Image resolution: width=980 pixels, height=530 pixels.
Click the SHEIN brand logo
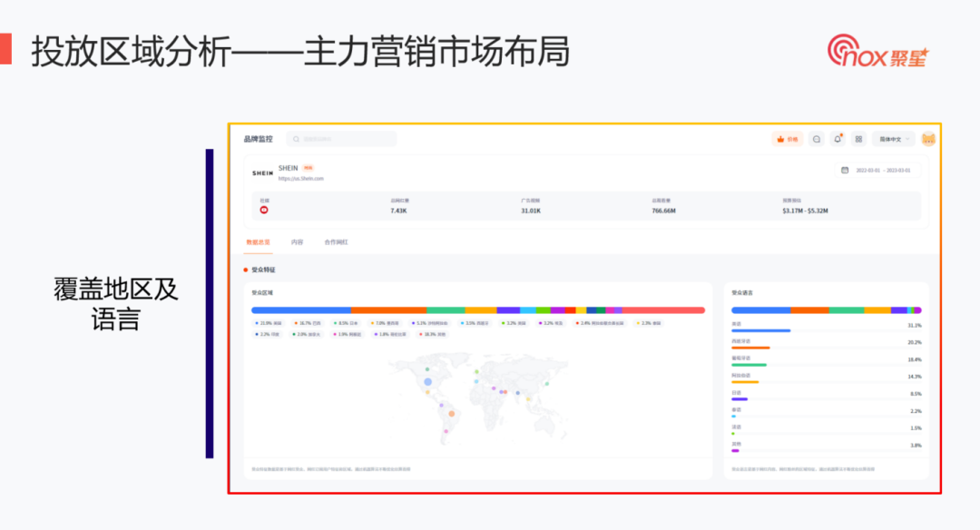(261, 170)
